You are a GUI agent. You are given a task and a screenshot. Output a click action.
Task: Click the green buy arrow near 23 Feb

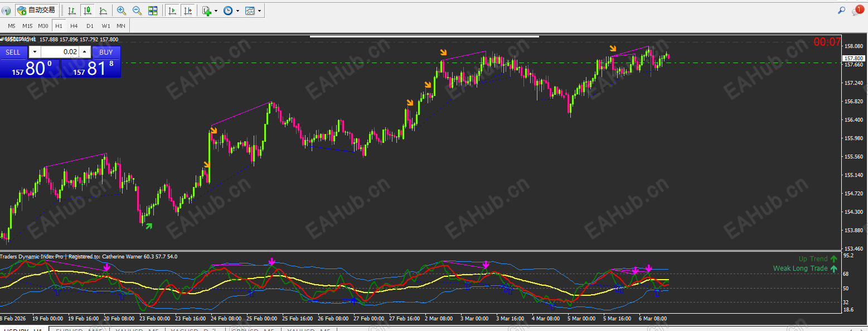pyautogui.click(x=148, y=226)
